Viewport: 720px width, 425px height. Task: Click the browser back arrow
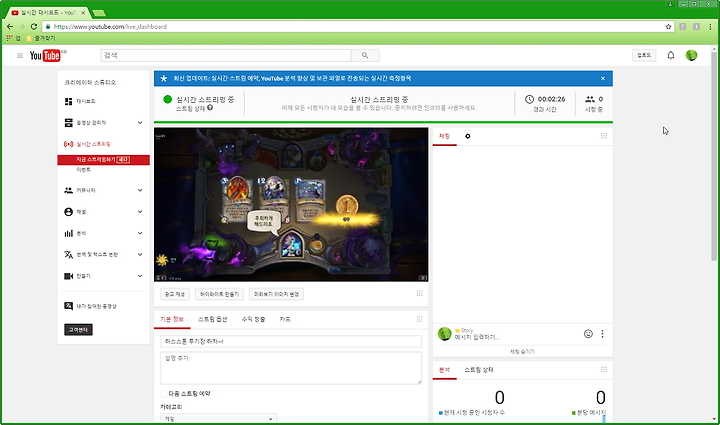tap(10, 27)
